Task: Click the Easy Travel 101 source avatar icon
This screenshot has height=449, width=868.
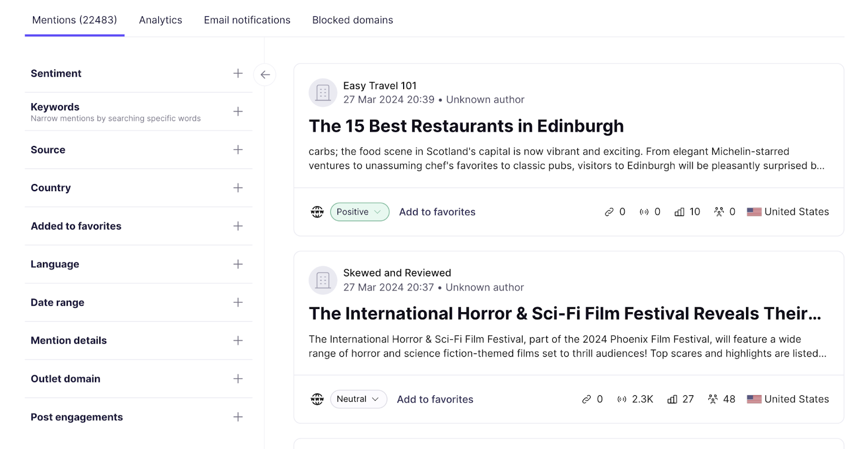Action: 323,93
